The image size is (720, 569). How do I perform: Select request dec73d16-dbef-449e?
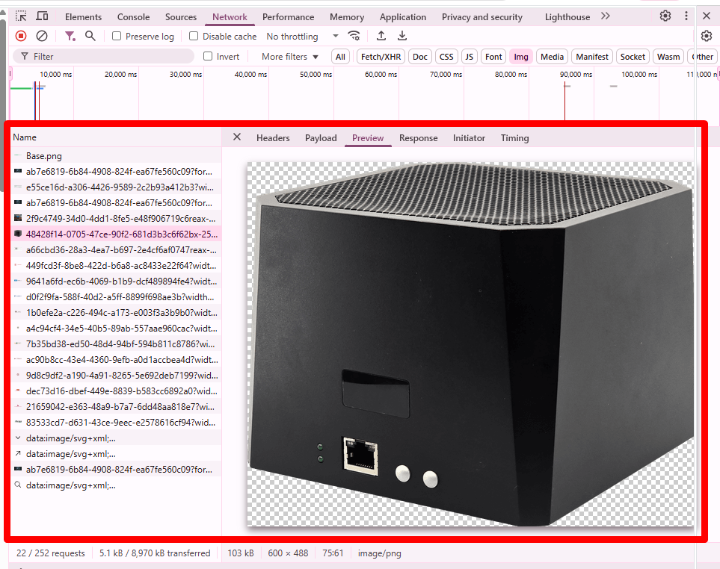[116, 391]
